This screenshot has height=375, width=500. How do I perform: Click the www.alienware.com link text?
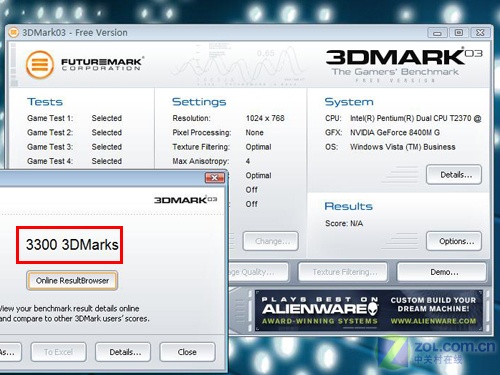433,321
